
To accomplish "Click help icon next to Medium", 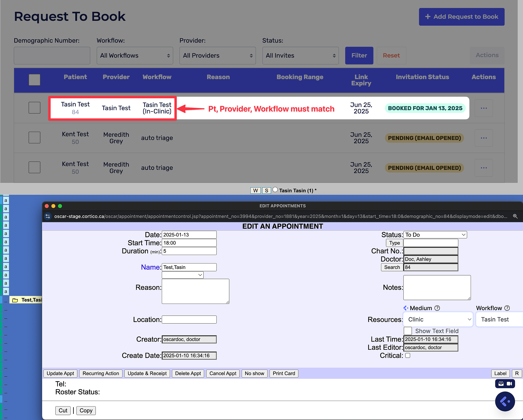I will (x=437, y=308).
